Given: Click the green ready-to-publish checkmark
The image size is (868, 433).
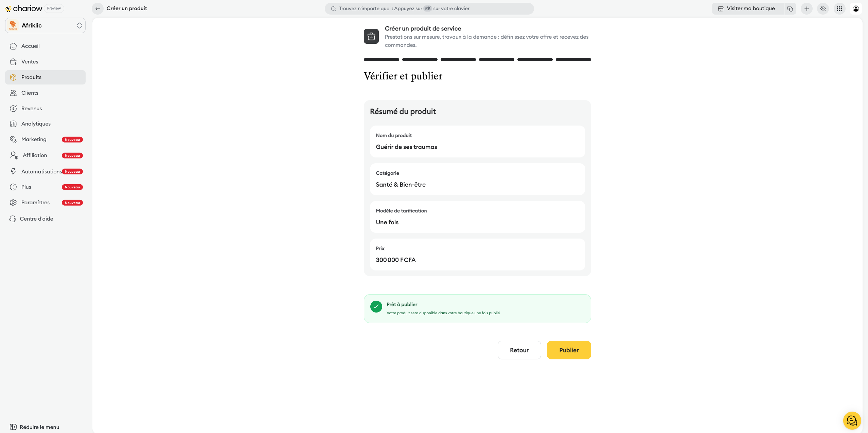Looking at the screenshot, I should click(376, 306).
